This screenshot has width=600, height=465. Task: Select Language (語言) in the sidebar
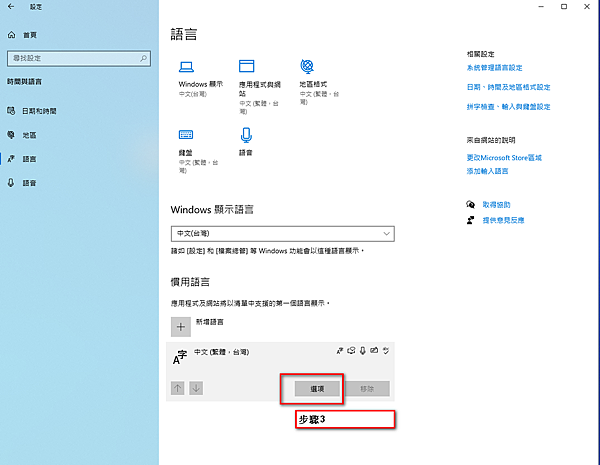coord(22,159)
